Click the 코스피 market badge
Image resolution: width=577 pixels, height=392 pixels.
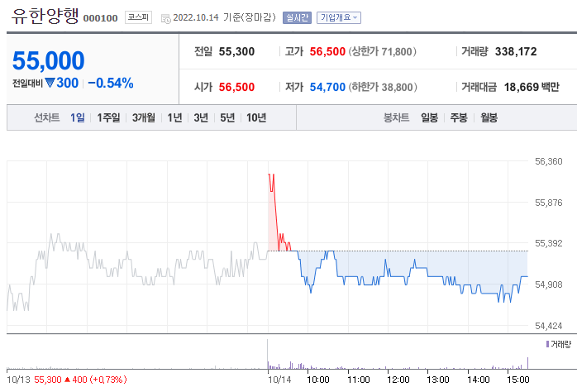(138, 17)
